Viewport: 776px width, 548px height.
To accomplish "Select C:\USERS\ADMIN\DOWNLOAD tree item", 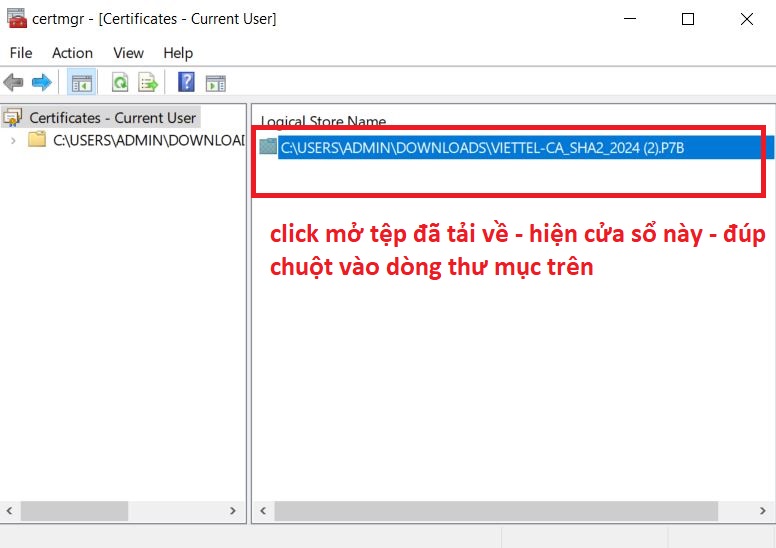I will click(x=148, y=140).
